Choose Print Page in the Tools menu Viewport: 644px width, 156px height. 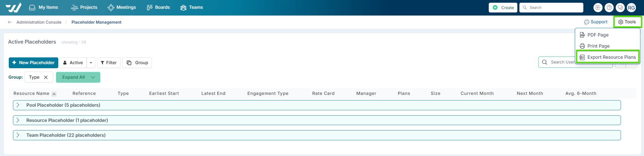click(598, 46)
